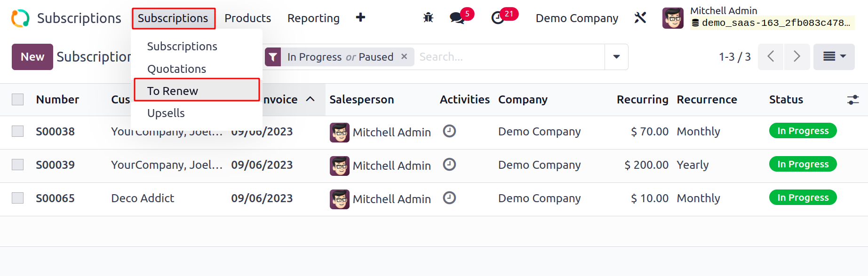Click Mitchell Admin user avatar in navbar

673,18
